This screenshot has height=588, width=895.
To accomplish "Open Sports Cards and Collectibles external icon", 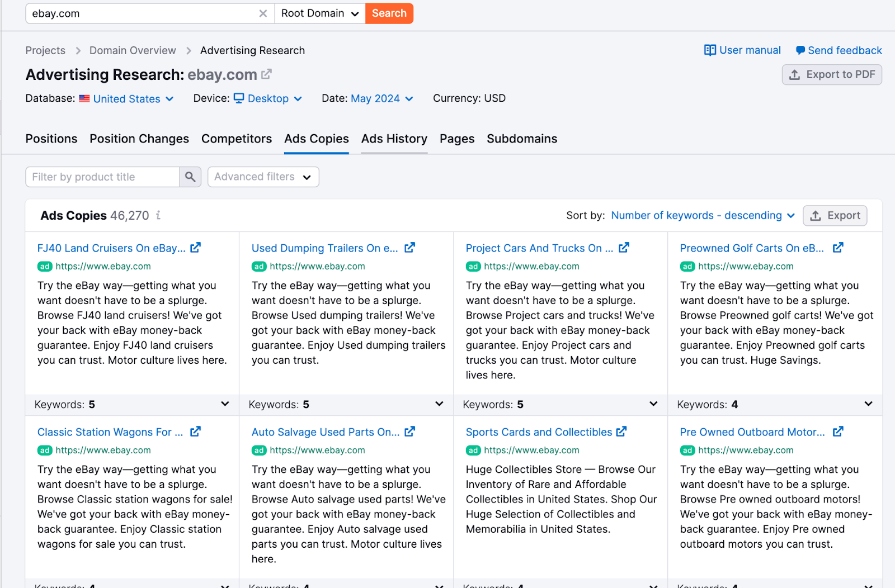I will [621, 431].
